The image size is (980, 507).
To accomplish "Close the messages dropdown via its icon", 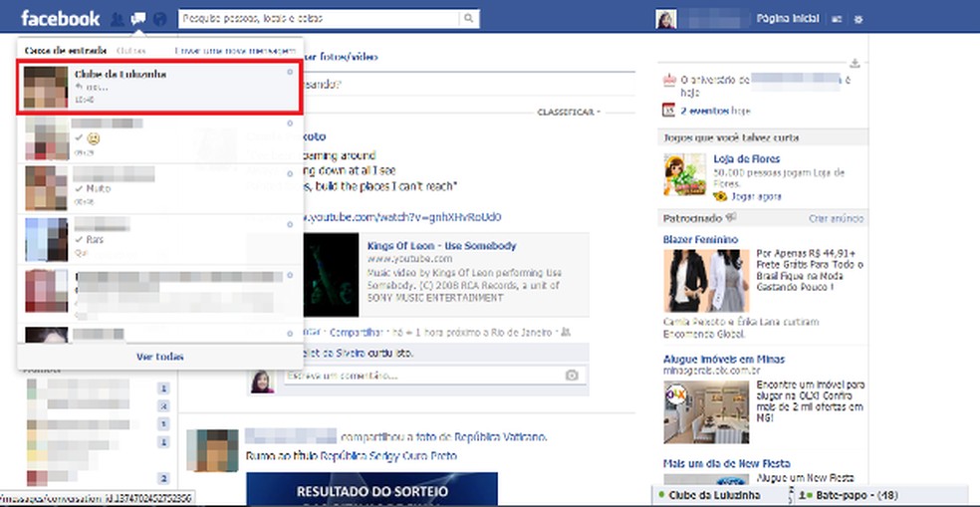I will (138, 19).
